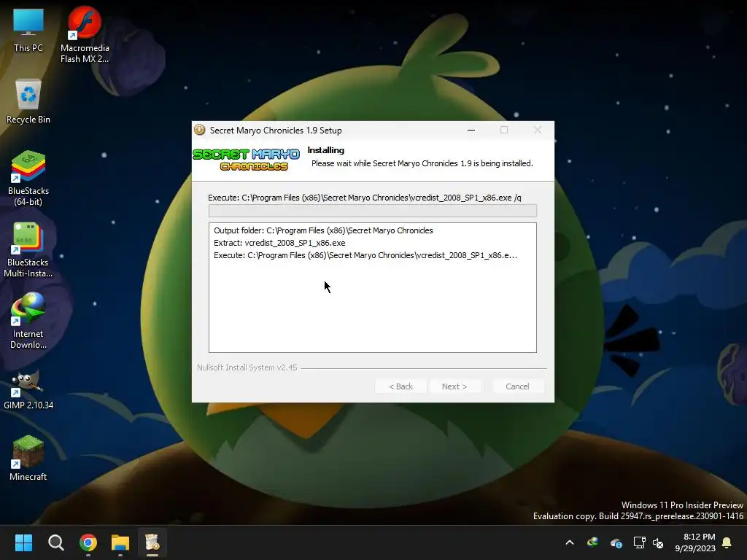
Task: Select the Internet Download Manager shortcut
Action: click(28, 321)
